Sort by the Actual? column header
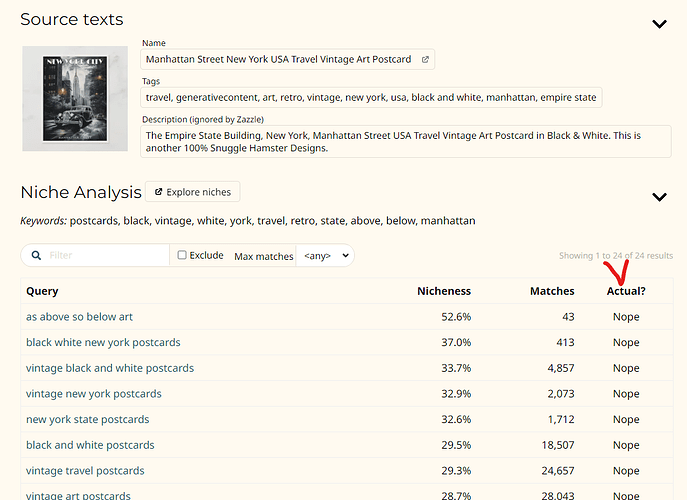Screen dimensions: 687x500 point(626,291)
